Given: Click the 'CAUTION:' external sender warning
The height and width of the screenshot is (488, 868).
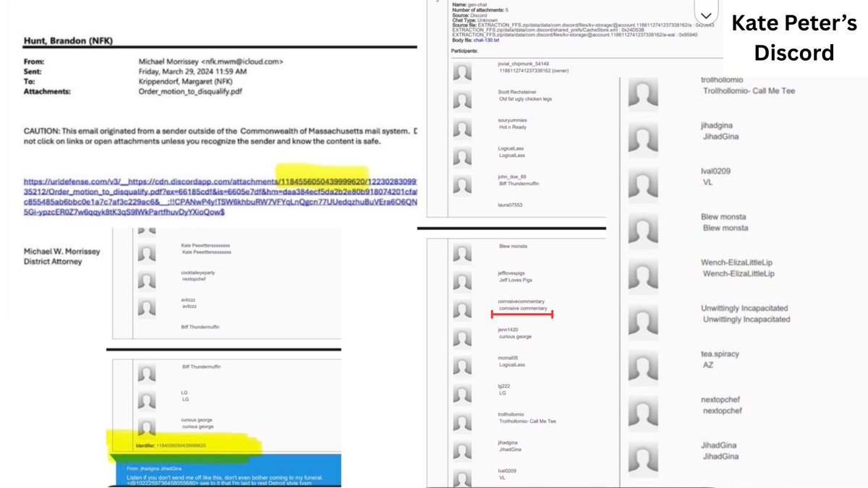Looking at the screenshot, I should tap(221, 136).
